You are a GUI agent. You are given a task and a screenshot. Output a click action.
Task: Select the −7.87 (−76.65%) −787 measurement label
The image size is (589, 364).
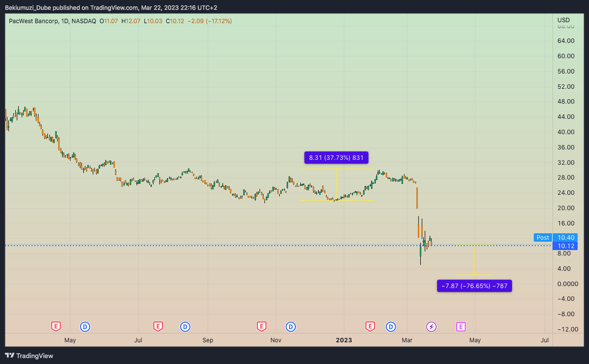(x=475, y=286)
